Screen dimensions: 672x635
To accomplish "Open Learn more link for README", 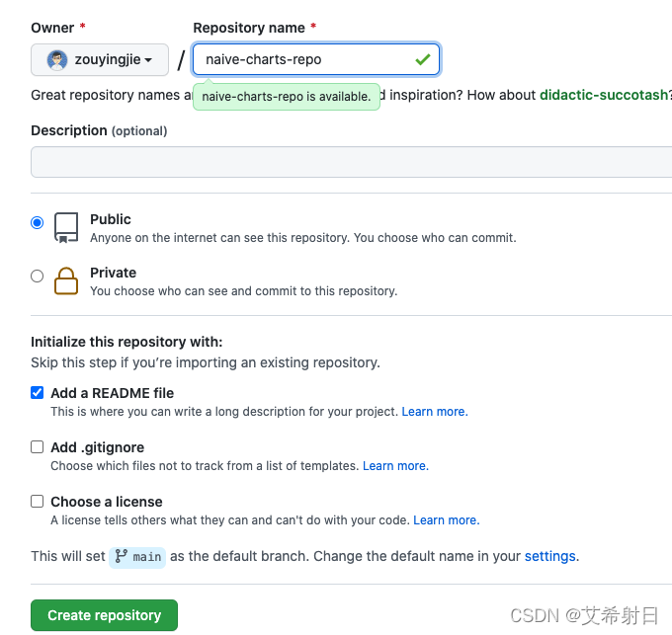I will pos(435,412).
